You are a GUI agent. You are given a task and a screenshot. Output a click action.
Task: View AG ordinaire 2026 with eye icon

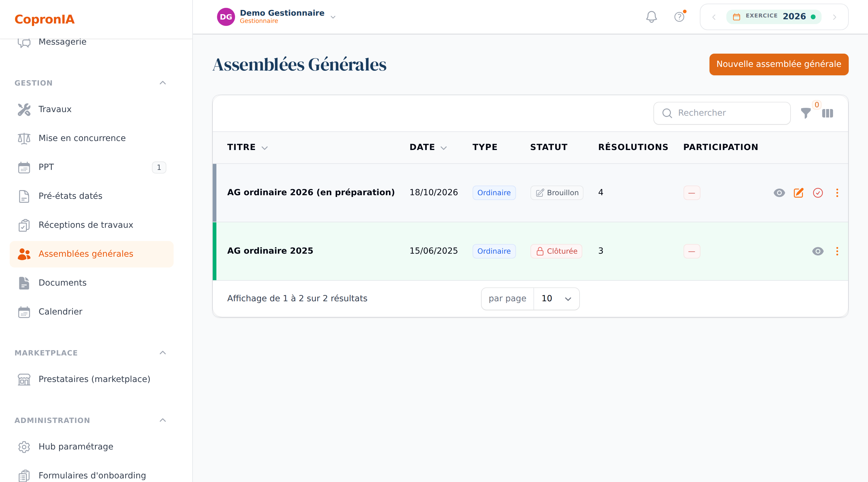pos(779,193)
